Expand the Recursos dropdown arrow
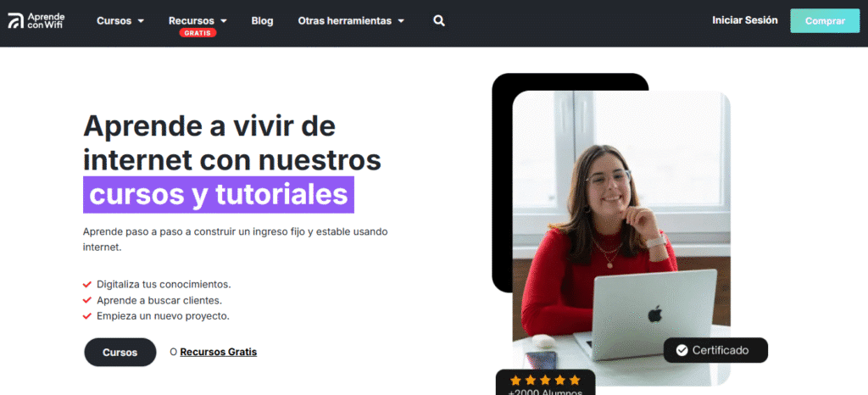868x395 pixels. pos(224,21)
